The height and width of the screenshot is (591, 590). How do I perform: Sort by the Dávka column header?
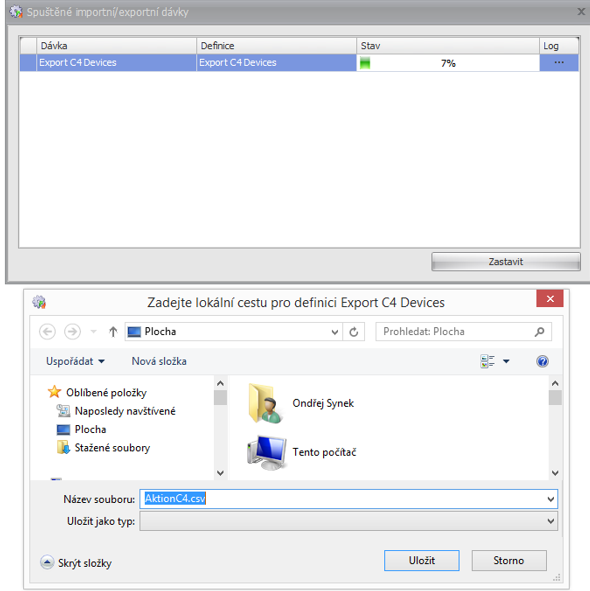(x=116, y=46)
